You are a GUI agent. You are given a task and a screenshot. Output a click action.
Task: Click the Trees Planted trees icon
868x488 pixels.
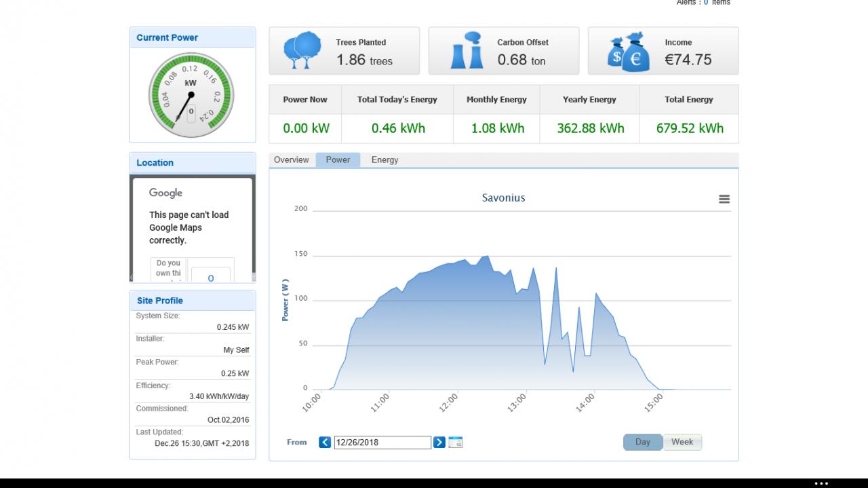[302, 50]
